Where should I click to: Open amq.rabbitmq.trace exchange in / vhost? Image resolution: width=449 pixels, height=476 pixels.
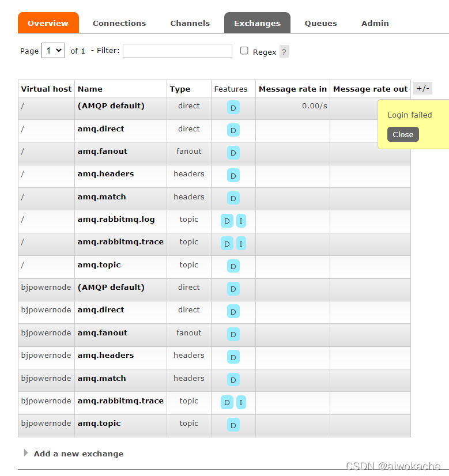coord(120,241)
